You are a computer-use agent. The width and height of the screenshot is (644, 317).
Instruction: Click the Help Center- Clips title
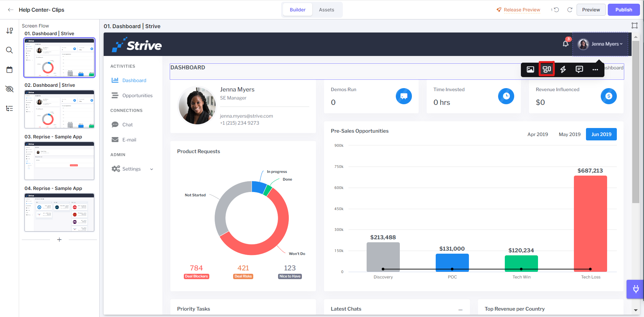[42, 10]
